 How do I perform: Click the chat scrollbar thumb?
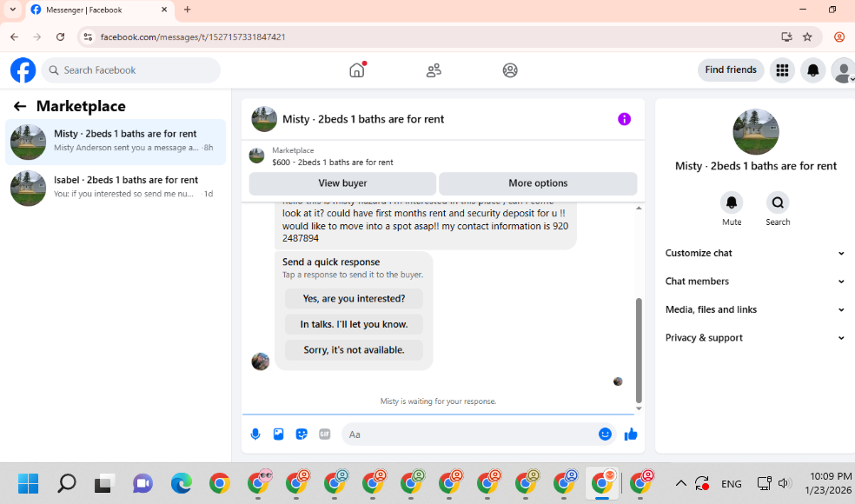(639, 349)
